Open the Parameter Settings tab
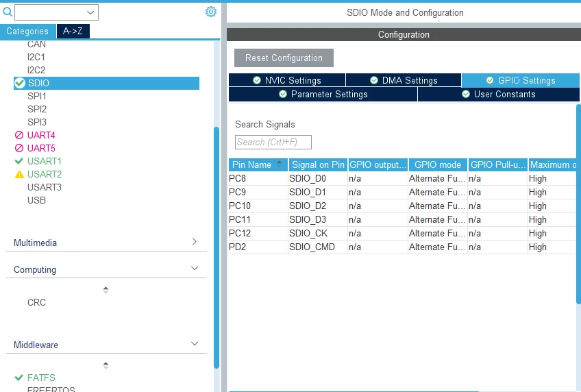Image resolution: width=581 pixels, height=392 pixels. point(323,94)
